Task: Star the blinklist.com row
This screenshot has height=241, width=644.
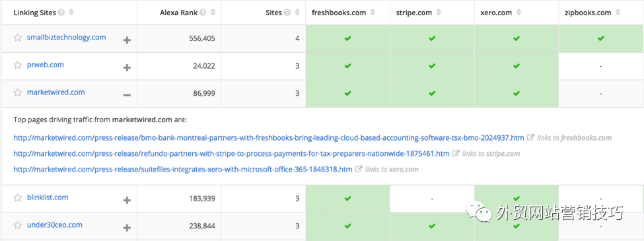Action: [17, 198]
